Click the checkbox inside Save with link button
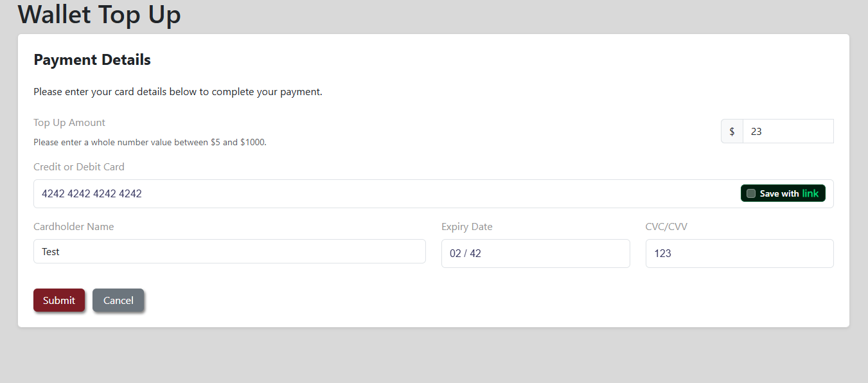Image resolution: width=868 pixels, height=383 pixels. pos(751,193)
